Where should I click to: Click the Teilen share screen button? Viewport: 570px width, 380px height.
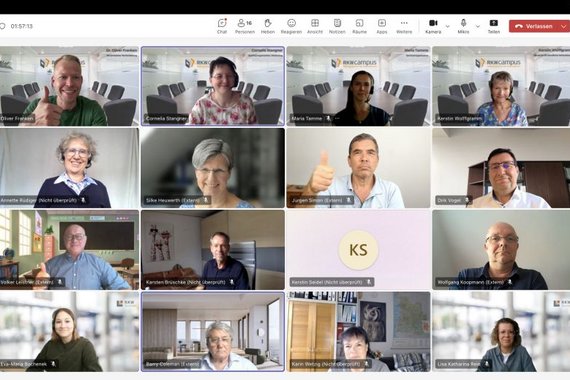[x=493, y=26]
